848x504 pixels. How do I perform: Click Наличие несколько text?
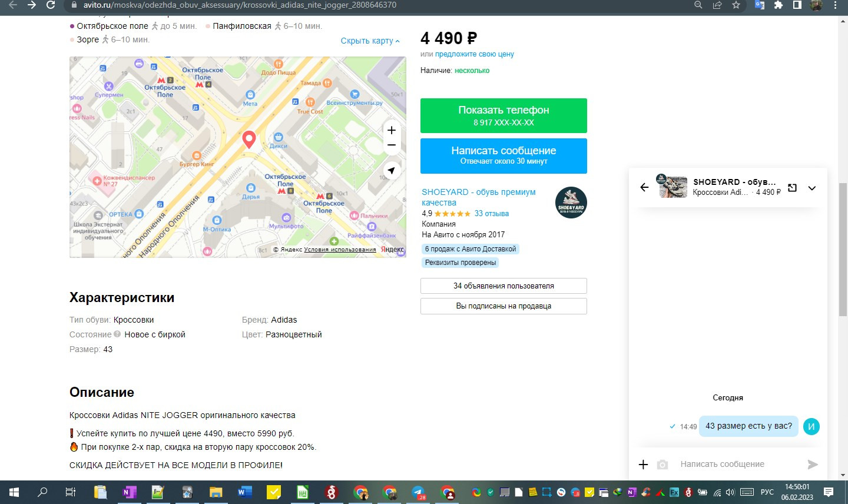tap(455, 71)
